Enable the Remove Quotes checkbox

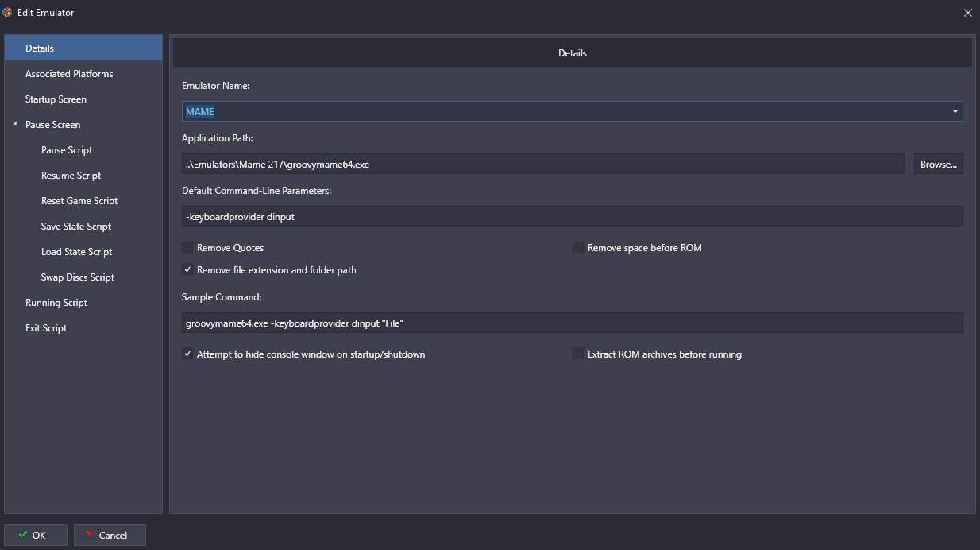(187, 247)
